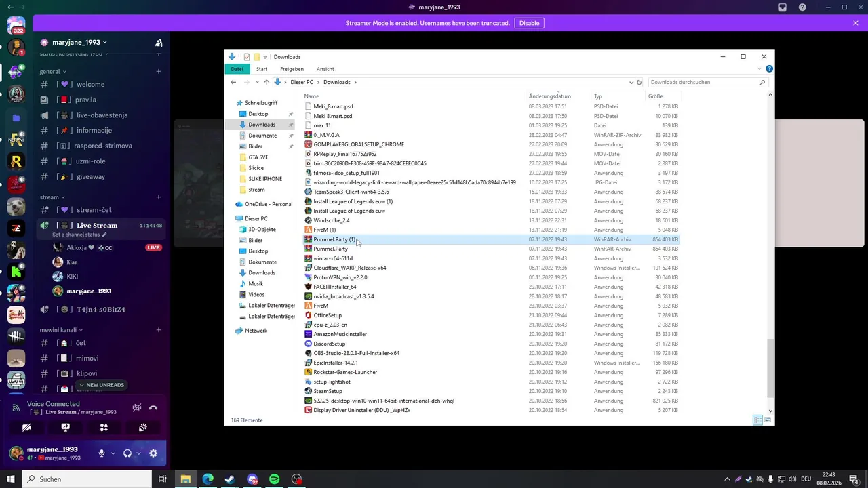The image size is (868, 488).
Task: Open headphone output options chevron
Action: [138, 453]
